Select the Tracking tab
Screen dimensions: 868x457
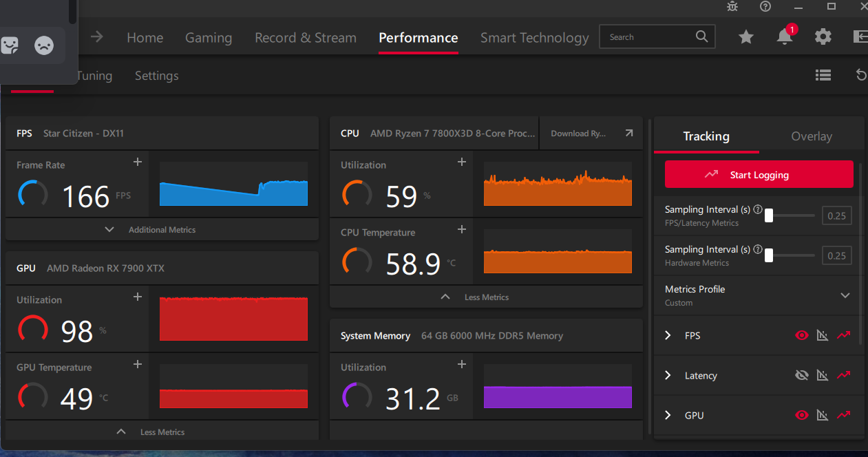[706, 136]
